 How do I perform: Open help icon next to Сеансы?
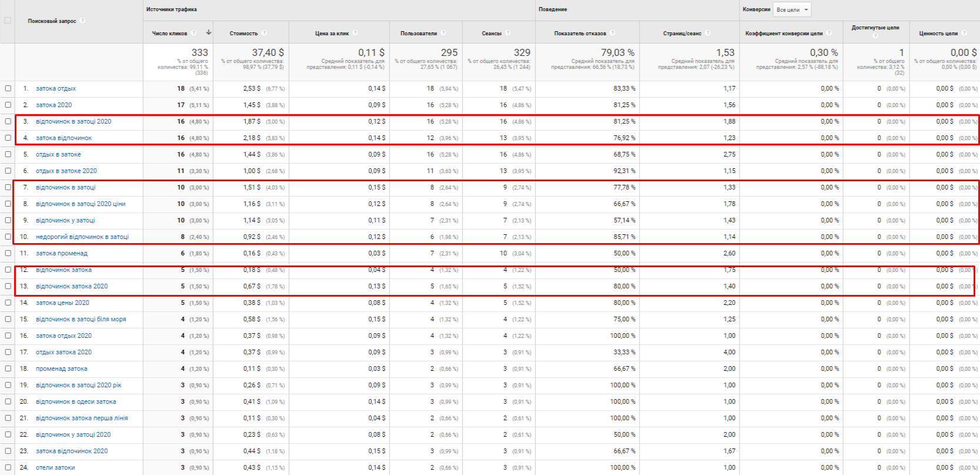tap(508, 33)
